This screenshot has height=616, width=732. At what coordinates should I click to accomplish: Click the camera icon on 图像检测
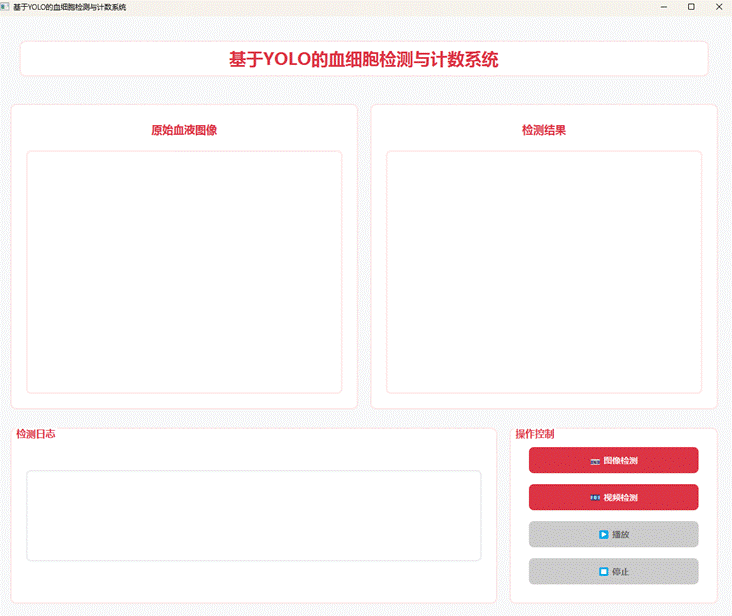point(595,461)
